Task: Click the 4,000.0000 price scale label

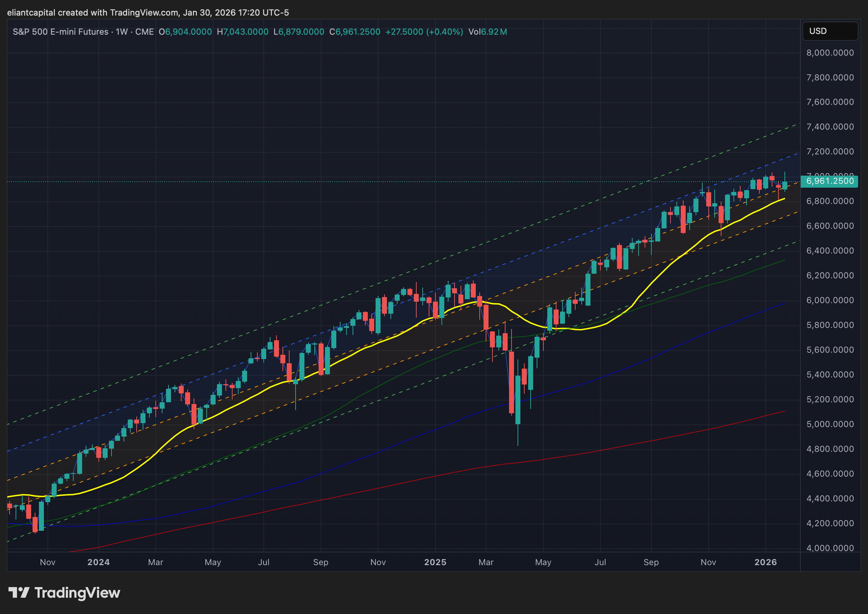Action: pos(830,548)
